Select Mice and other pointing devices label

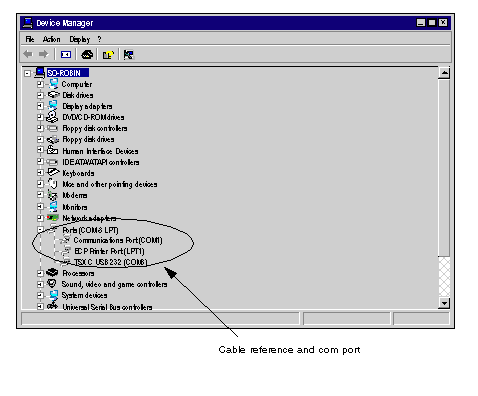click(110, 184)
